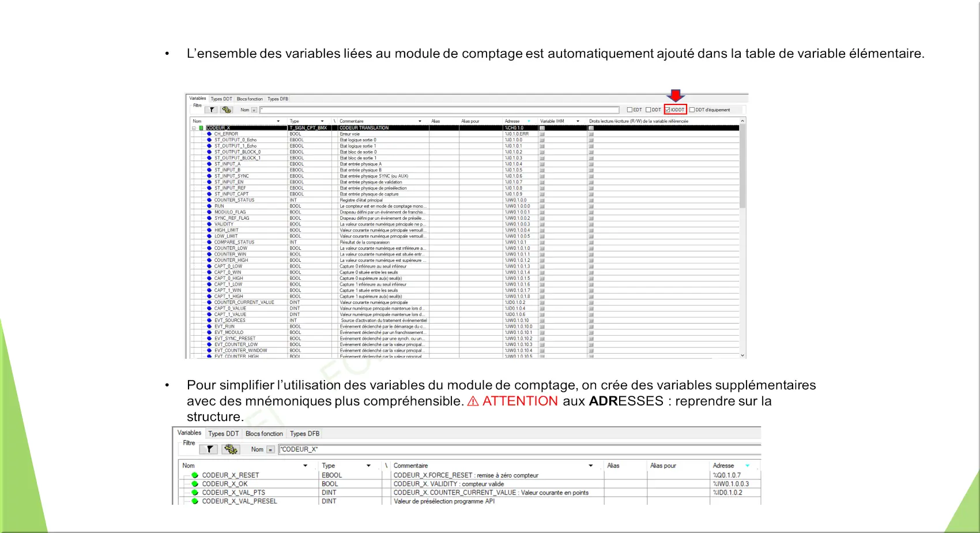Open filter options icon in upper editor

[227, 110]
